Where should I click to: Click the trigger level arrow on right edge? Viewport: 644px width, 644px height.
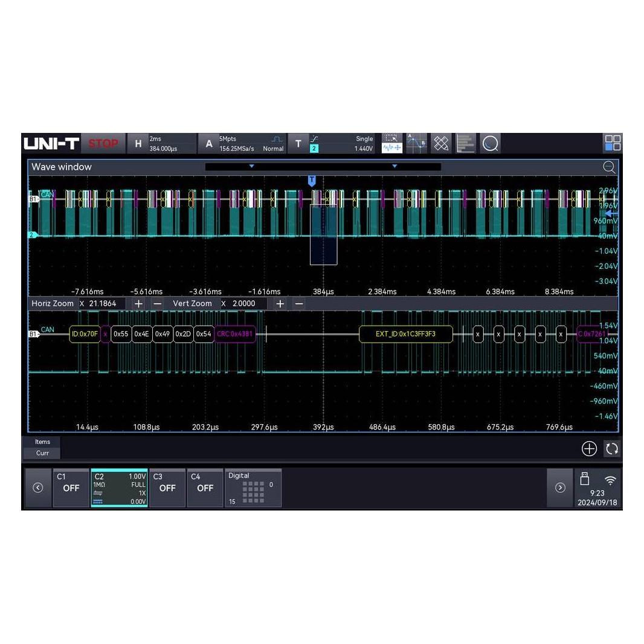(612, 214)
